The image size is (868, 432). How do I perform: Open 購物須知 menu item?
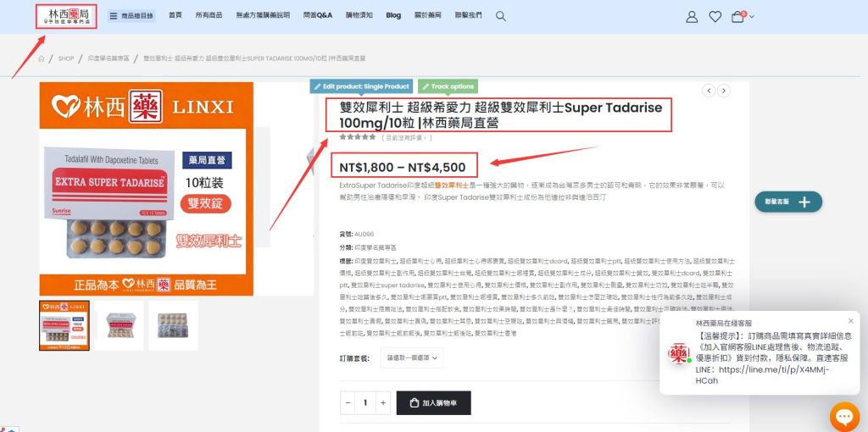point(359,15)
